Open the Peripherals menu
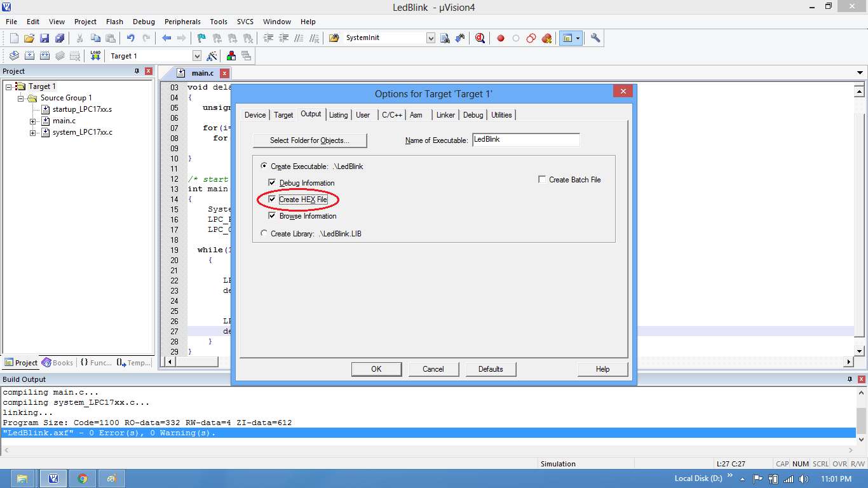 pyautogui.click(x=182, y=22)
